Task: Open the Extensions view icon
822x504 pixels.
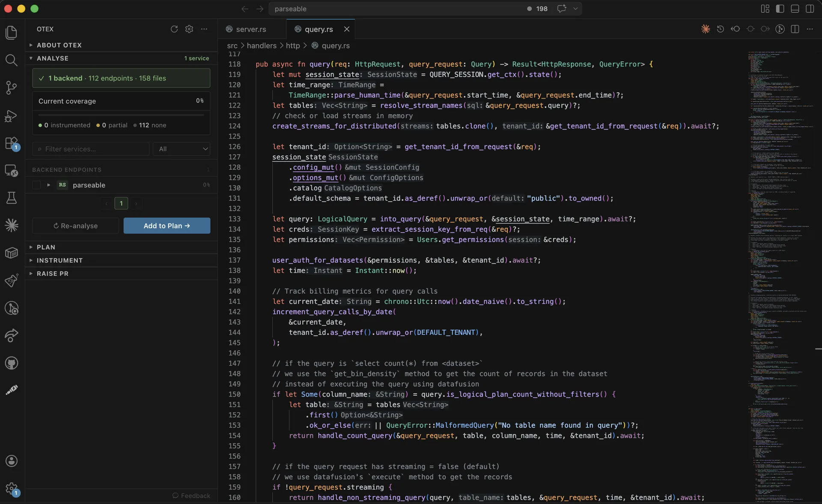Action: (x=12, y=143)
